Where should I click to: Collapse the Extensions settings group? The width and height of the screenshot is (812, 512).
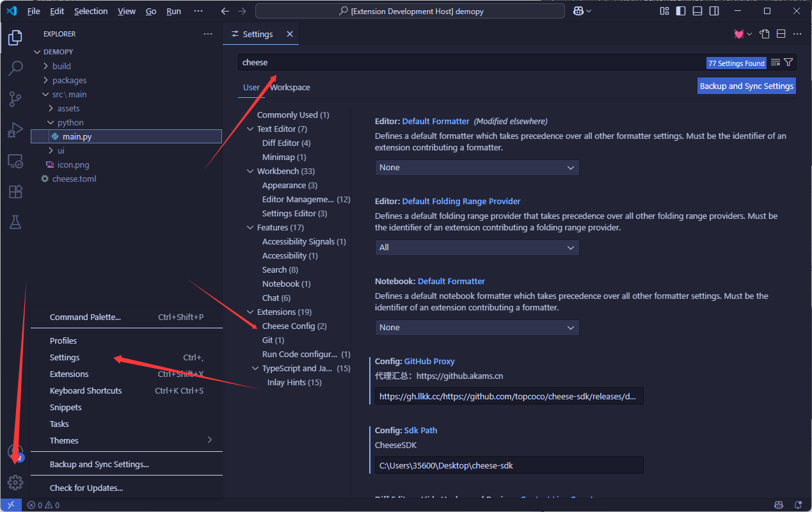click(251, 312)
